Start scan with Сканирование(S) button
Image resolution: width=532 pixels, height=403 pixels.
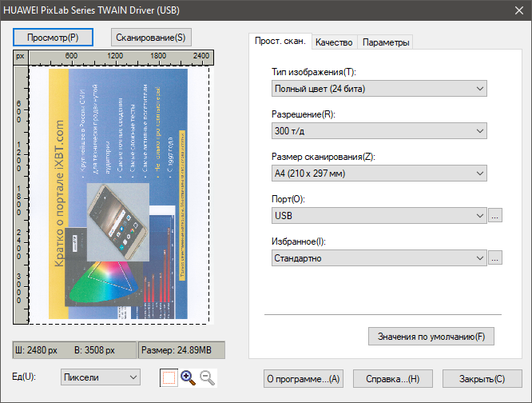[151, 38]
